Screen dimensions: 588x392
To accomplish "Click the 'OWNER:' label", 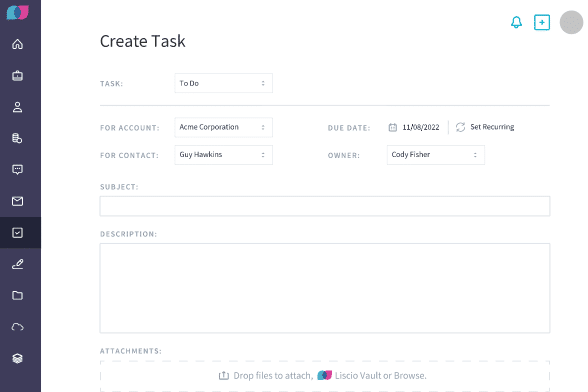I will click(344, 155).
